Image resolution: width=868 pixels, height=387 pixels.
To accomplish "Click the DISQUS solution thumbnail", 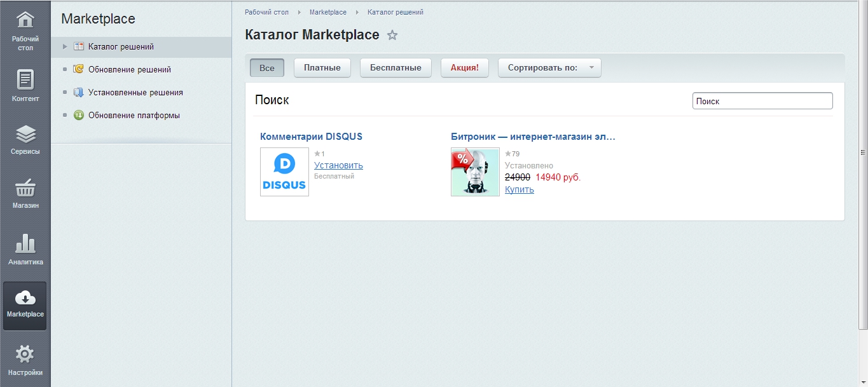I will click(284, 172).
